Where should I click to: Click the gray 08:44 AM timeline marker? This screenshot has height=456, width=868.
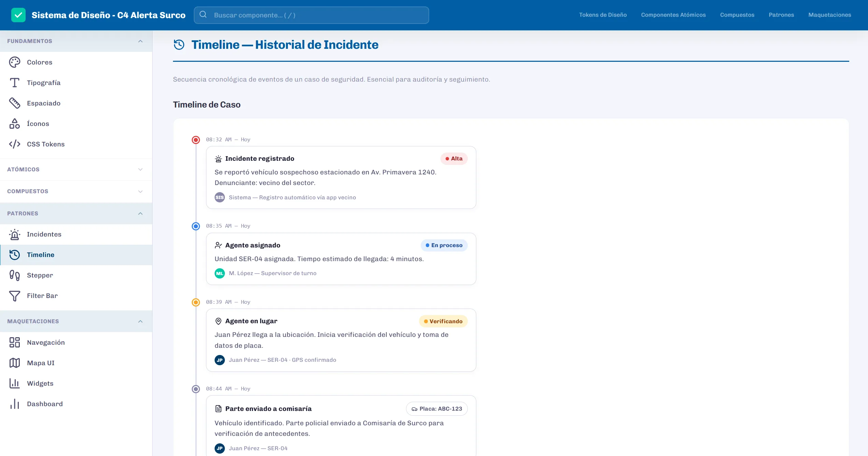pyautogui.click(x=196, y=389)
